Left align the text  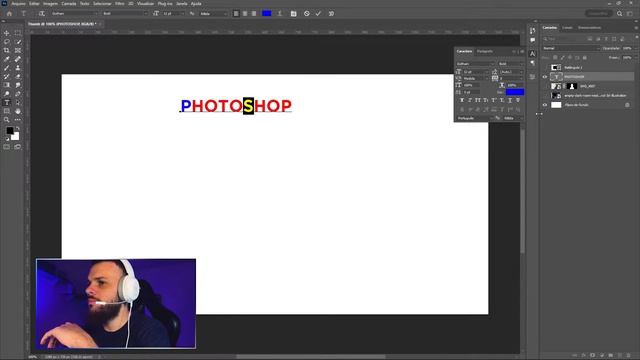[x=236, y=13]
